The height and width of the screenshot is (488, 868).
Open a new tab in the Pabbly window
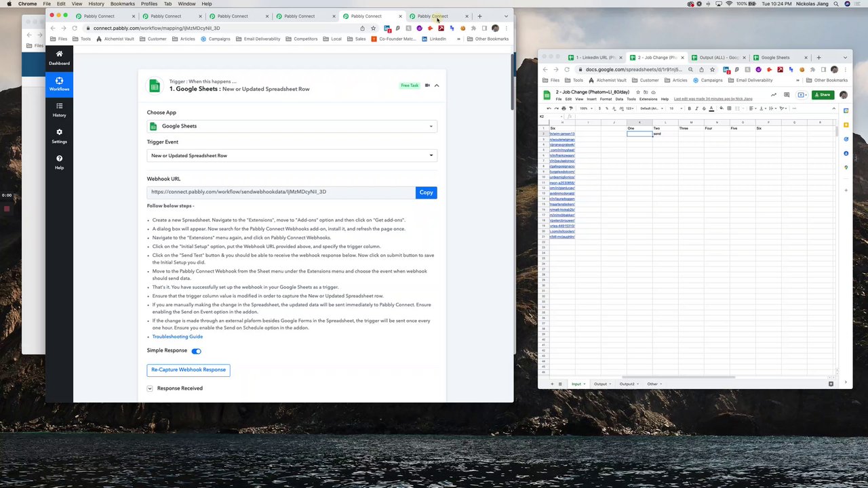(479, 16)
